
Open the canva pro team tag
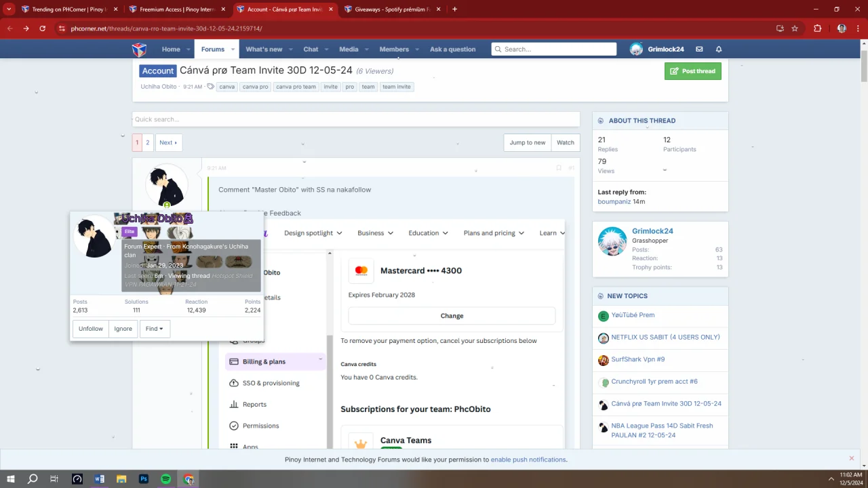(296, 87)
